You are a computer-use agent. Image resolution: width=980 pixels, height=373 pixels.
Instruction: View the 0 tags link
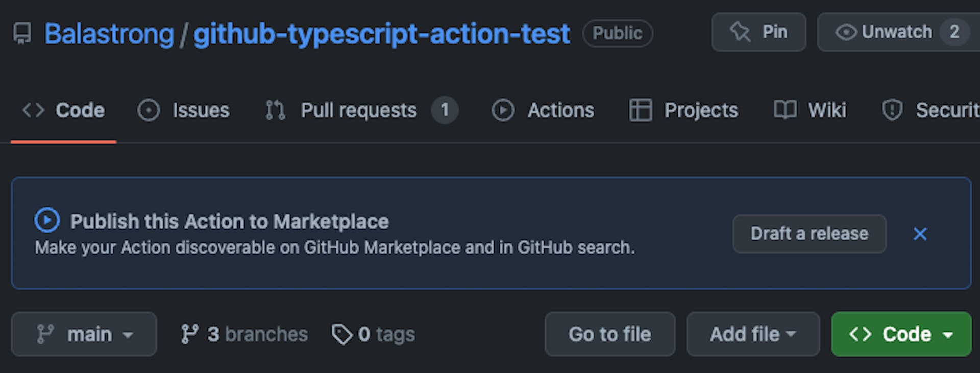click(x=373, y=334)
